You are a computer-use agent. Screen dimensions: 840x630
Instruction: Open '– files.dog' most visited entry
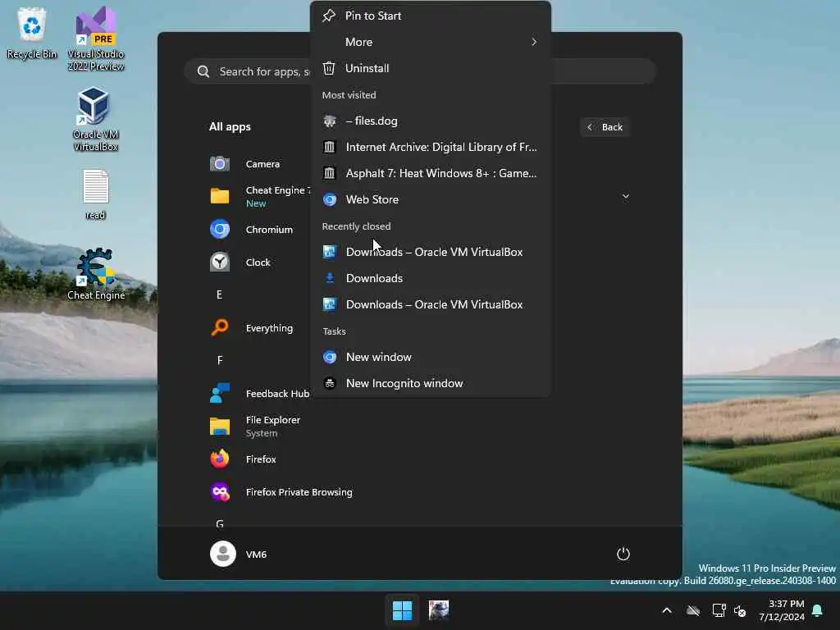coord(430,121)
